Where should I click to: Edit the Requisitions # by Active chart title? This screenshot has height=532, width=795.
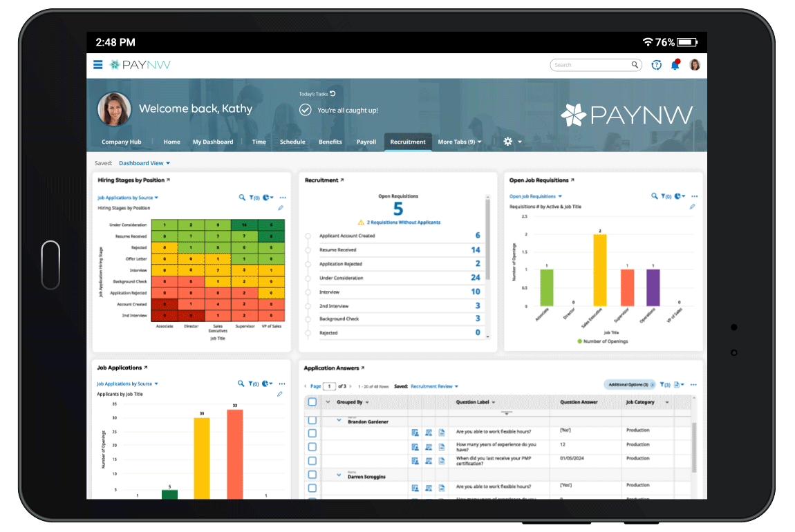pos(692,206)
